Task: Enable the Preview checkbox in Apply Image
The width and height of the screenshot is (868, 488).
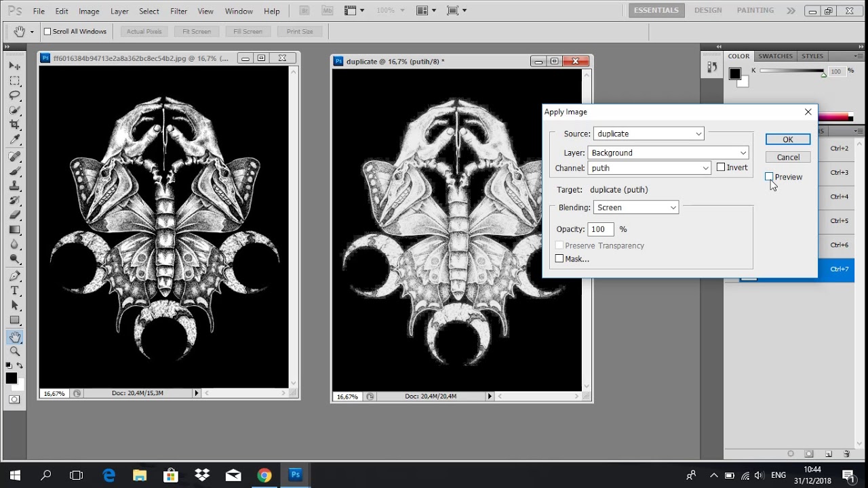Action: [x=769, y=177]
